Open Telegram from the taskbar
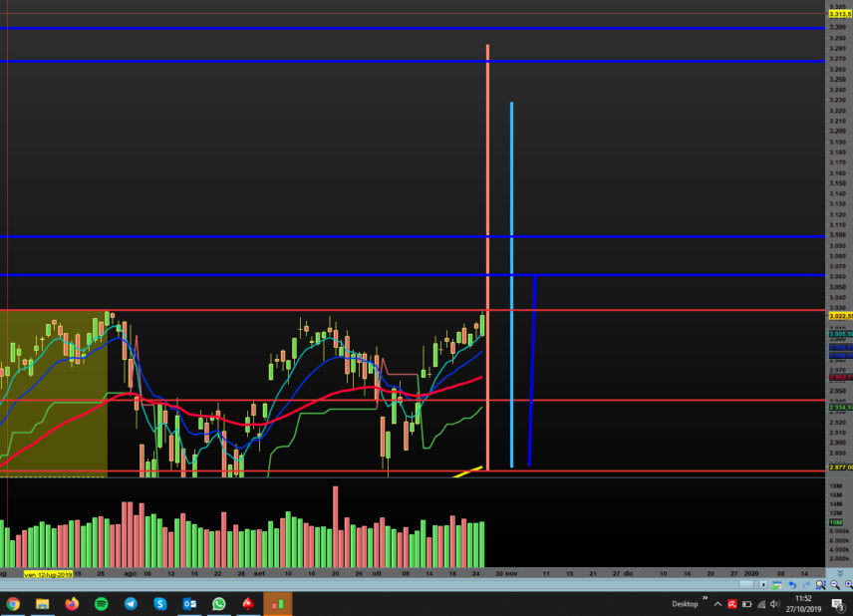The image size is (853, 616). pyautogui.click(x=131, y=604)
